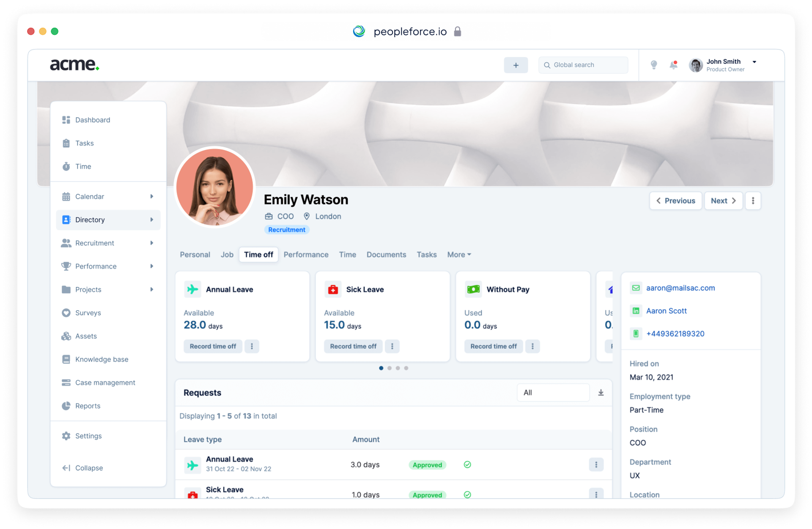Switch to the Job tab
Screen dimensions: 812x529
pyautogui.click(x=227, y=254)
